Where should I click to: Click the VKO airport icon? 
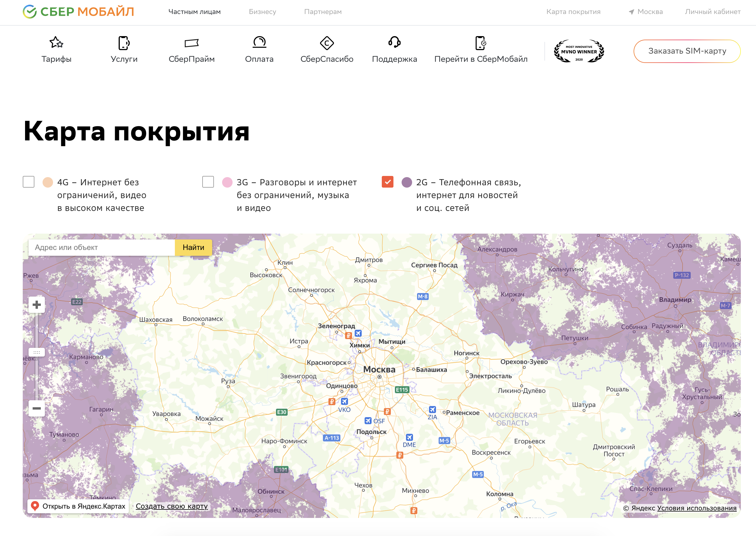(x=344, y=401)
